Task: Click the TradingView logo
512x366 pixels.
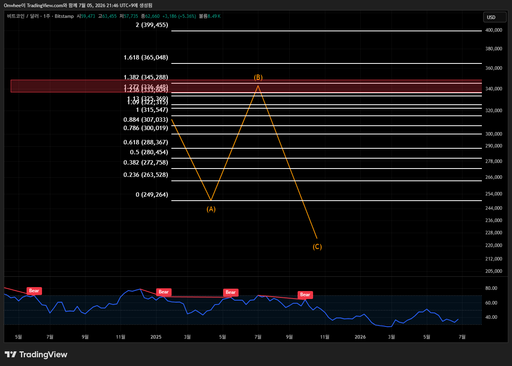Action: coord(36,354)
